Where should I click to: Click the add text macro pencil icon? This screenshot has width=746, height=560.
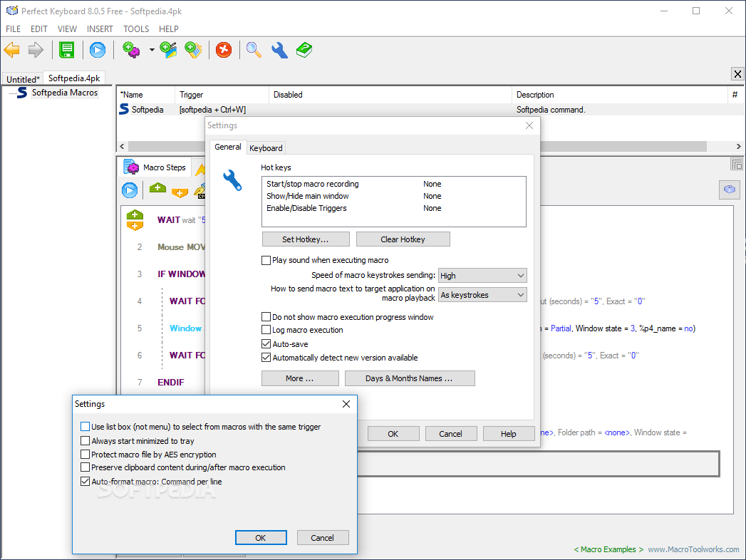193,50
